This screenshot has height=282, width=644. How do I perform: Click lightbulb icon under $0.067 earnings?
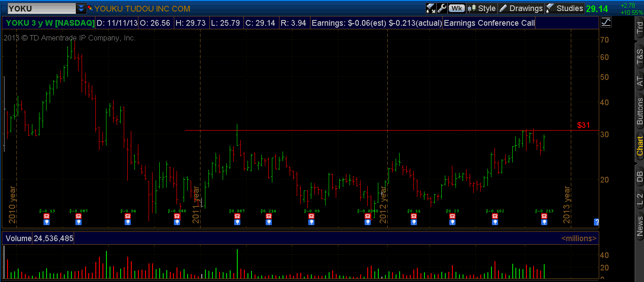point(237,222)
